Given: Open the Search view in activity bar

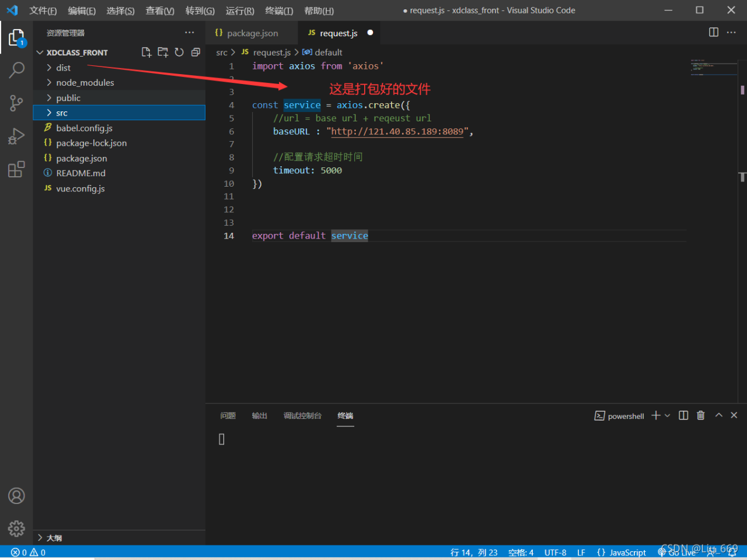Looking at the screenshot, I should [16, 70].
